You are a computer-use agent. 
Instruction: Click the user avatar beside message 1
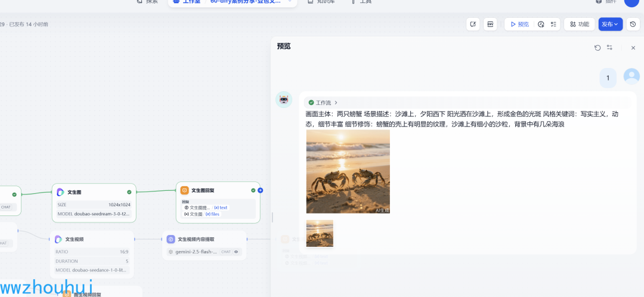(x=631, y=76)
